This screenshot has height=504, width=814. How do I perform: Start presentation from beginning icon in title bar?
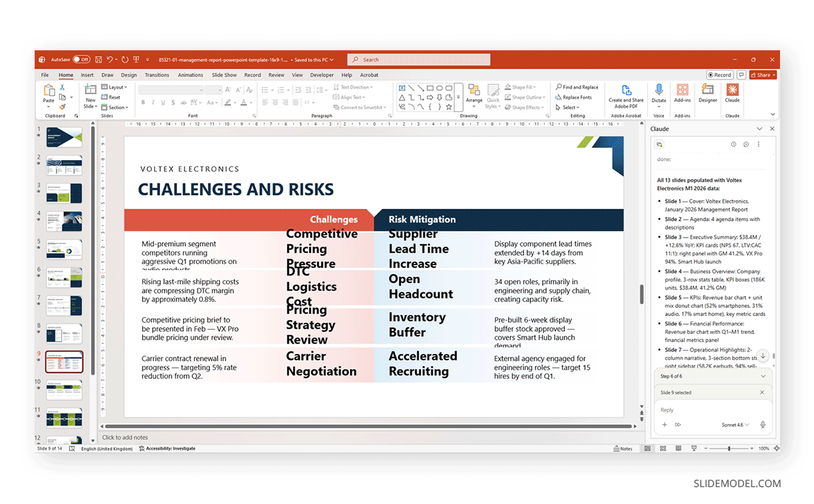point(136,60)
